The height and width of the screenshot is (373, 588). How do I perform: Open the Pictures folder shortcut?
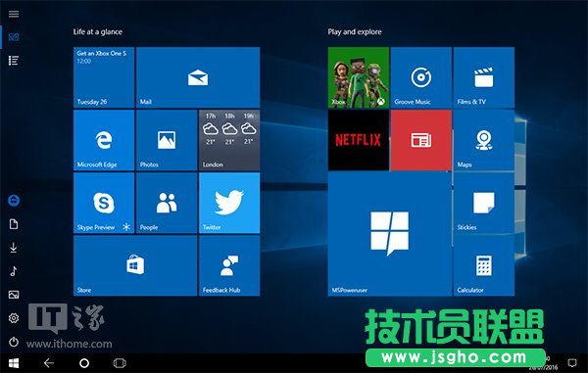pyautogui.click(x=14, y=295)
